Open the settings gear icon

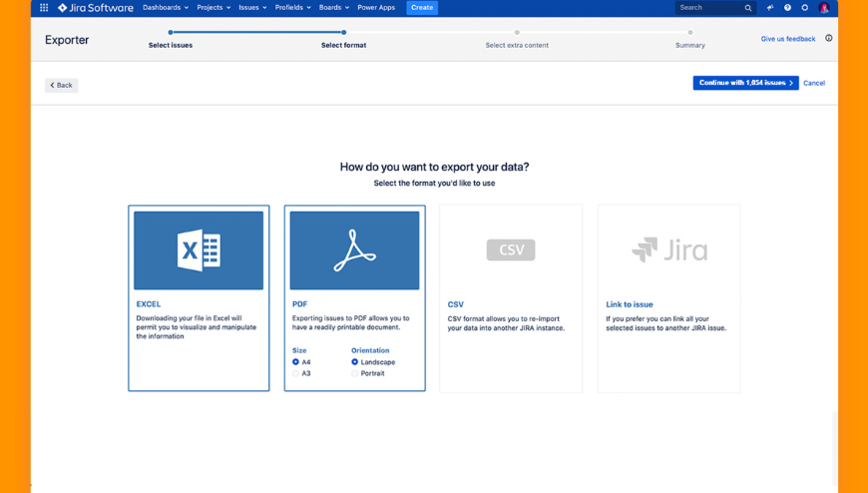pos(805,8)
